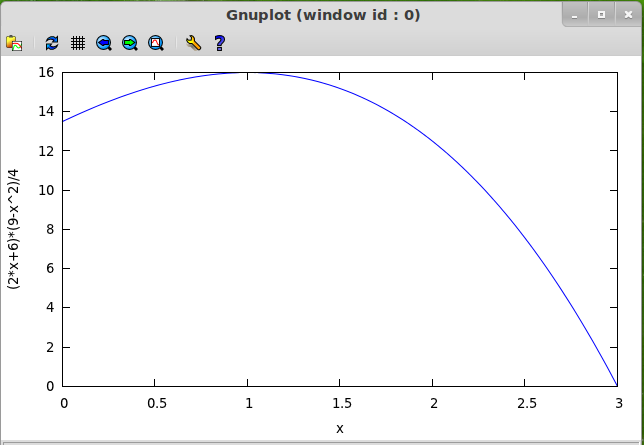Replot the graph with refresh icon
The height and width of the screenshot is (445, 644).
pyautogui.click(x=52, y=43)
